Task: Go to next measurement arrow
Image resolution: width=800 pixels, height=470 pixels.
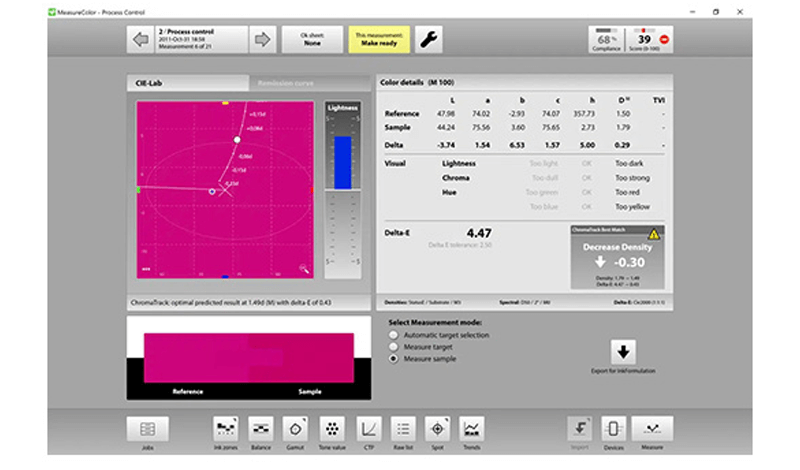Action: coord(262,39)
